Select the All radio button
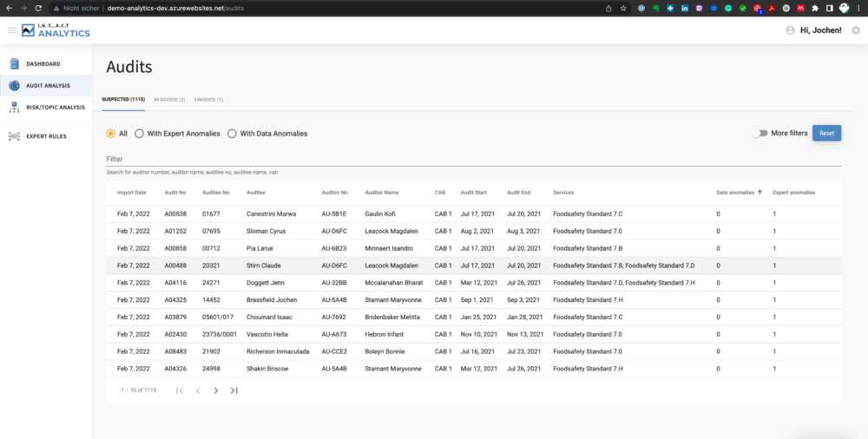The width and height of the screenshot is (868, 439). tap(111, 134)
